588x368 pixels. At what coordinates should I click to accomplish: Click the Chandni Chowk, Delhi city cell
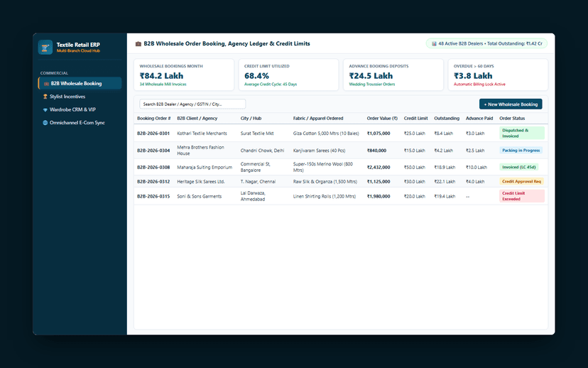click(x=262, y=151)
